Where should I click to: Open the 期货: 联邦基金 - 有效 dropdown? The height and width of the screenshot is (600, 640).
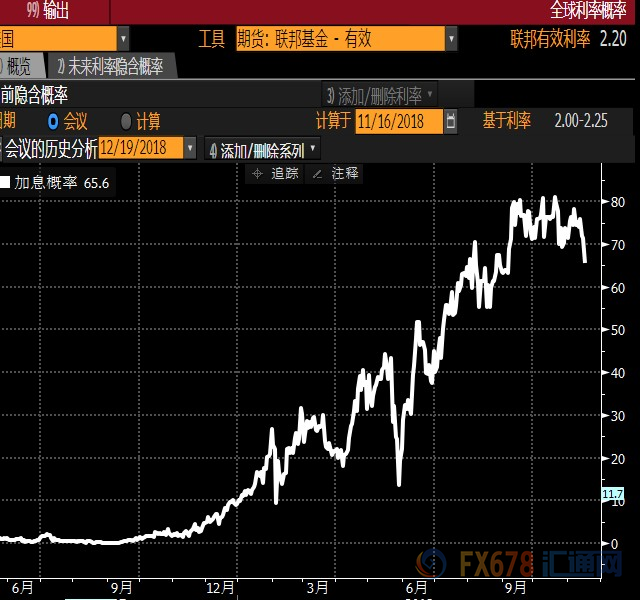tap(452, 39)
